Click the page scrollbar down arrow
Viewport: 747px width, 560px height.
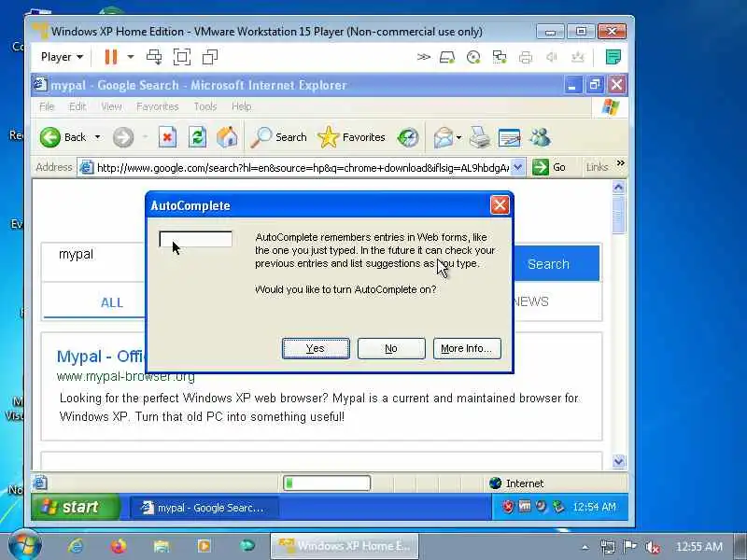[x=618, y=461]
